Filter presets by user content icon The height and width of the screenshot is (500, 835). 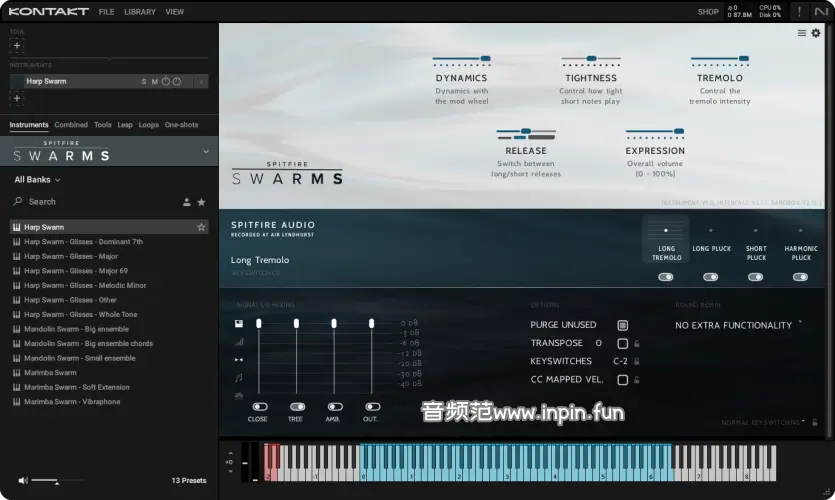tap(186, 202)
